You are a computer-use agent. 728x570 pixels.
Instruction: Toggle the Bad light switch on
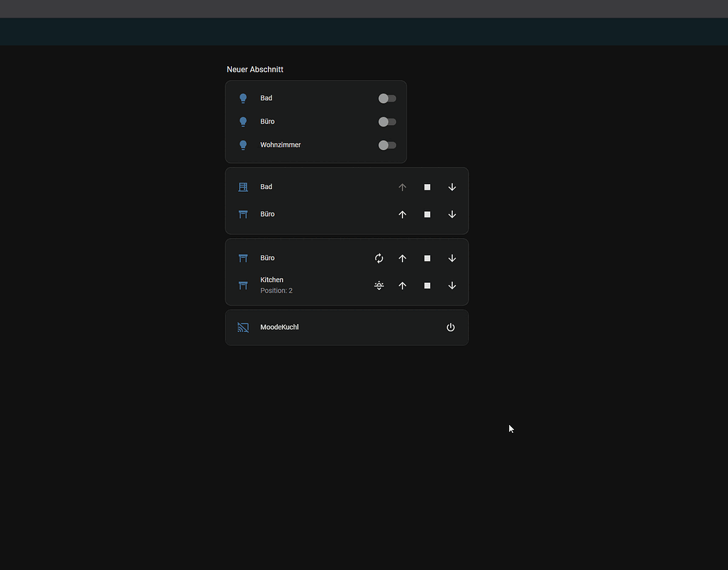click(x=386, y=98)
